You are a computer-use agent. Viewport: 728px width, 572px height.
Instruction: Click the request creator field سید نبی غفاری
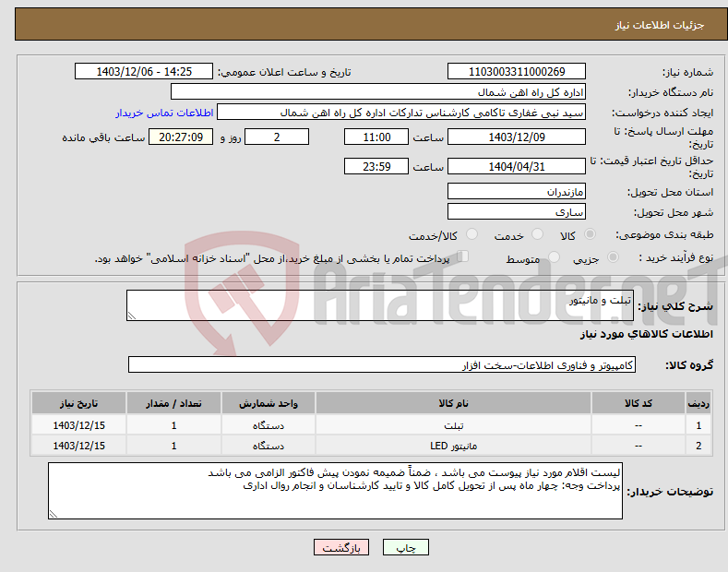[401, 113]
